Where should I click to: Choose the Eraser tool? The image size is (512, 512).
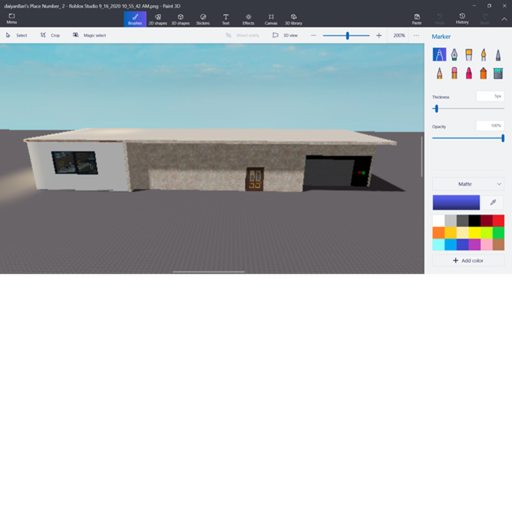pos(454,73)
